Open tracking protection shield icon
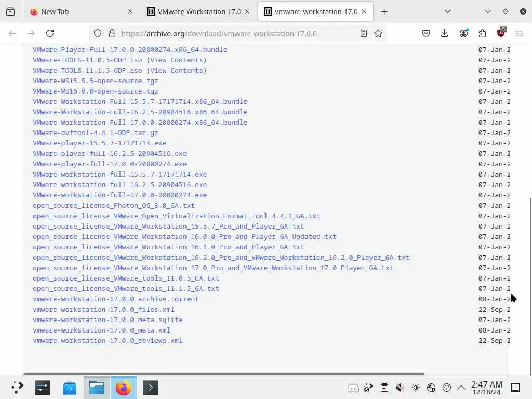The width and height of the screenshot is (532, 399). (98, 33)
